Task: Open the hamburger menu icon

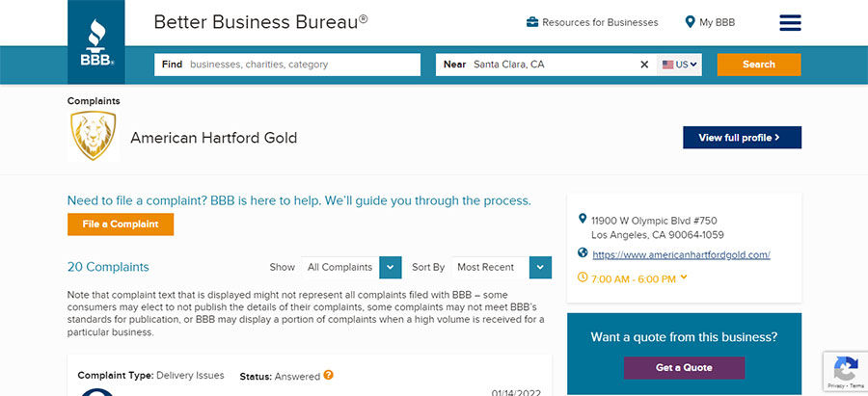Action: point(790,23)
